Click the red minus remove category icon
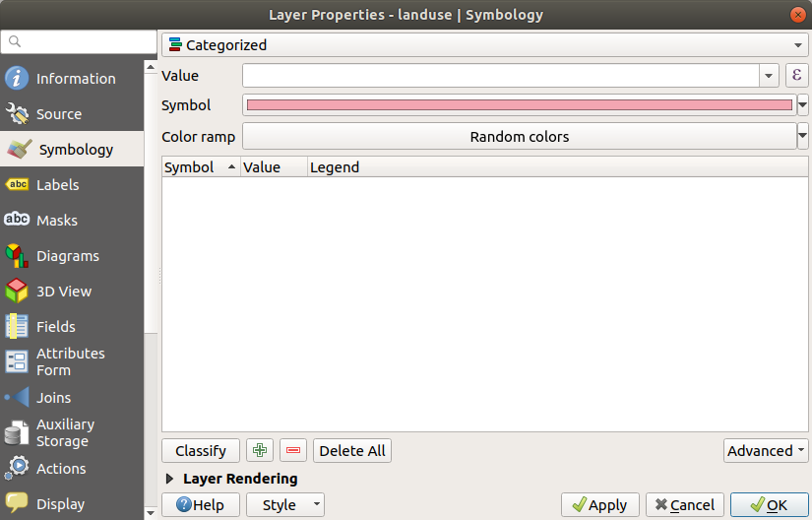This screenshot has width=812, height=520. [x=293, y=451]
